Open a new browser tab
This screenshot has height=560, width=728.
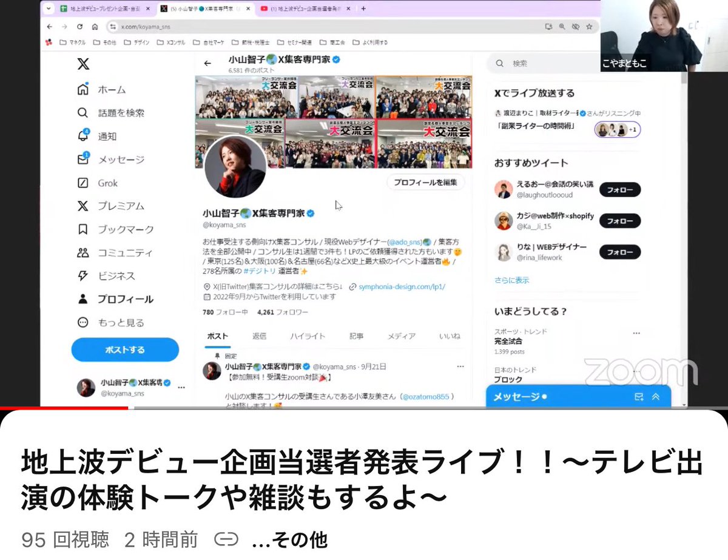click(363, 8)
